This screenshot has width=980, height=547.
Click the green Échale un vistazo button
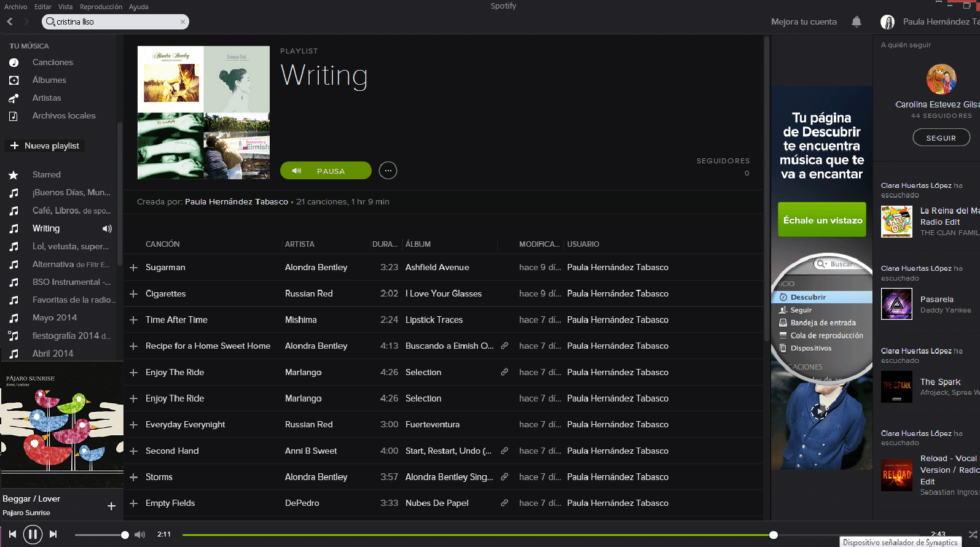pyautogui.click(x=822, y=220)
